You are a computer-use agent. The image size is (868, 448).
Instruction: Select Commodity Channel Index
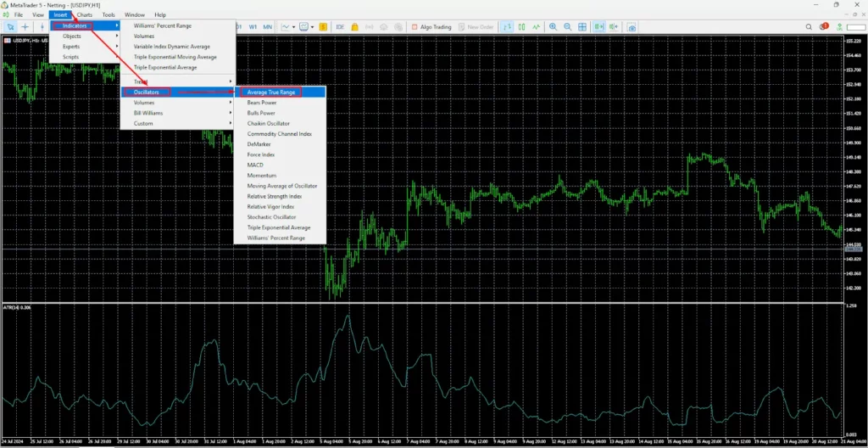point(280,134)
